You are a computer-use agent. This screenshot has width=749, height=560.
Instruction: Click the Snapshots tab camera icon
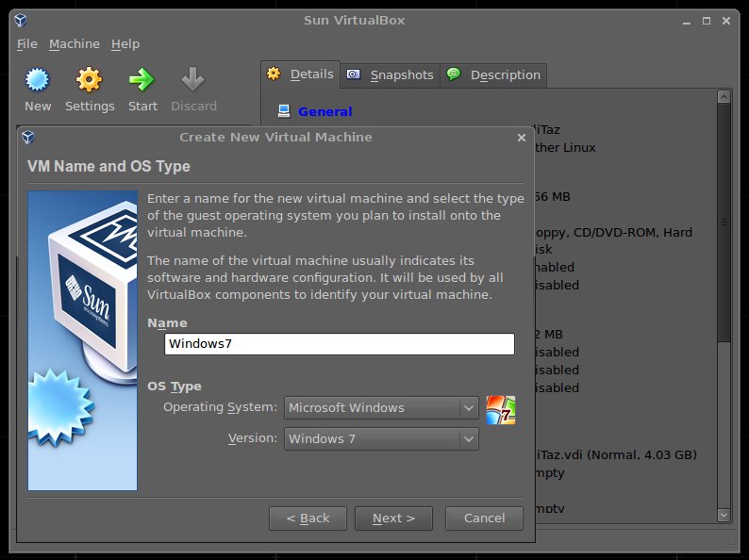click(354, 74)
